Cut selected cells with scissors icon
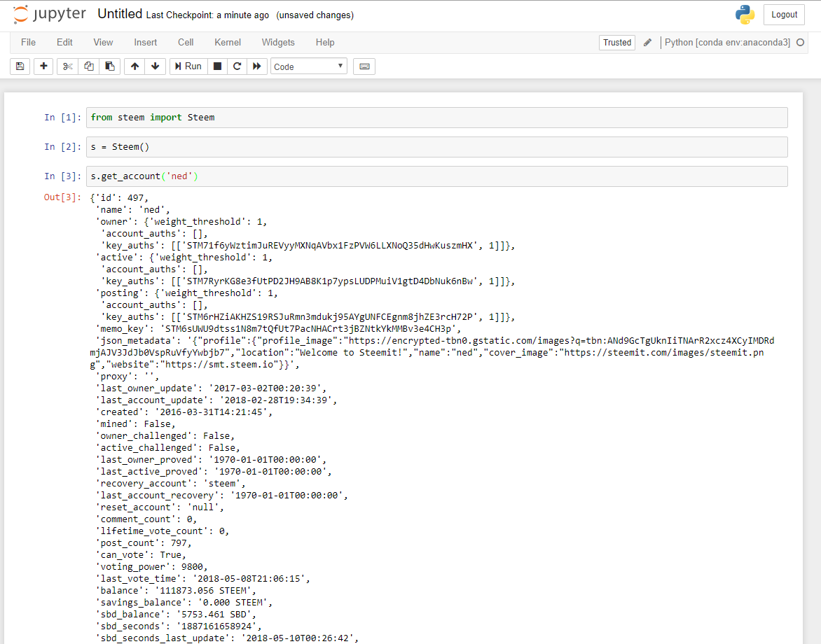Screen dimensions: 821x644 tap(68, 66)
